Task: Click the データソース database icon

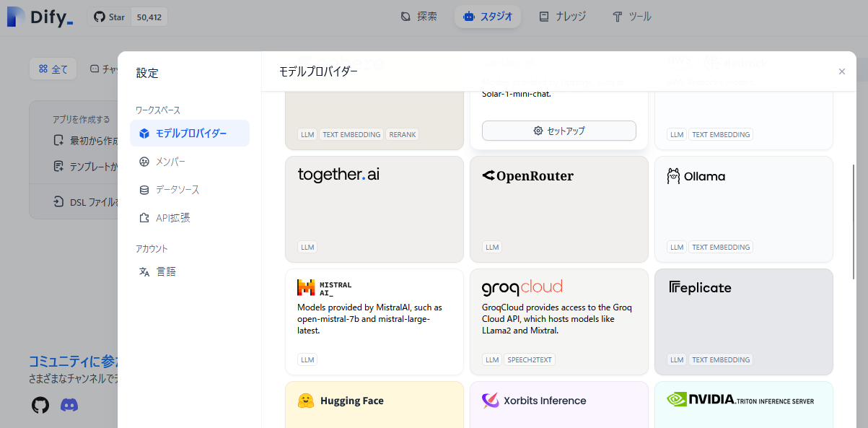Action: [x=144, y=190]
